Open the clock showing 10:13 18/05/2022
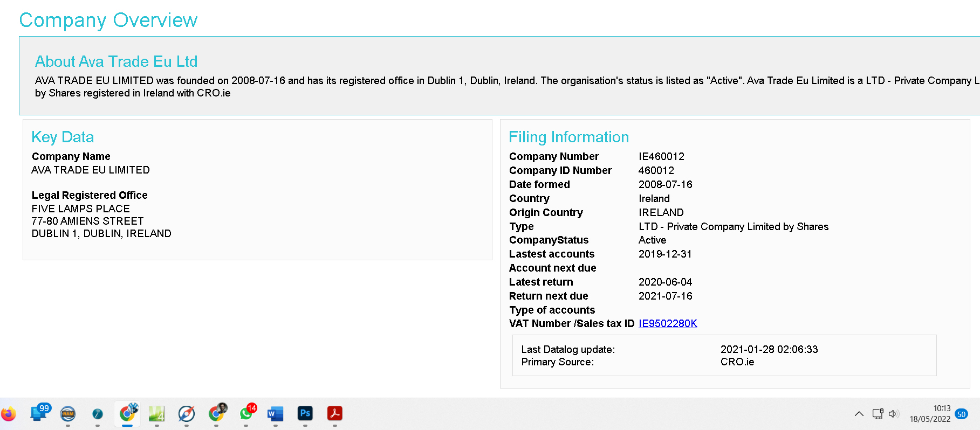Image resolution: width=980 pixels, height=430 pixels. [930, 414]
